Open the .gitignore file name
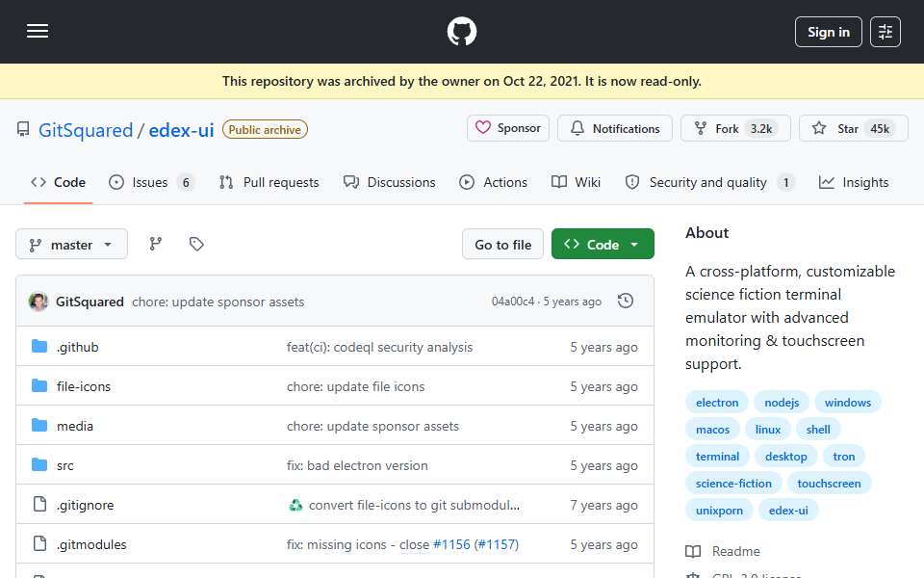 85,505
